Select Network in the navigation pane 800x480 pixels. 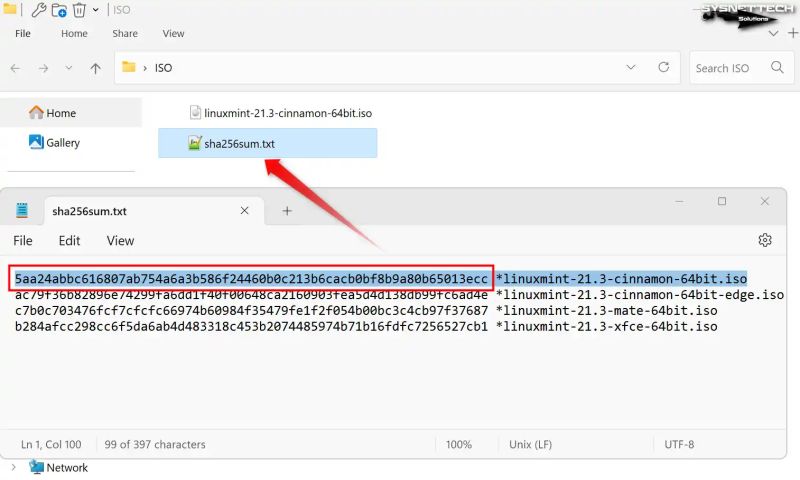pyautogui.click(x=58, y=467)
